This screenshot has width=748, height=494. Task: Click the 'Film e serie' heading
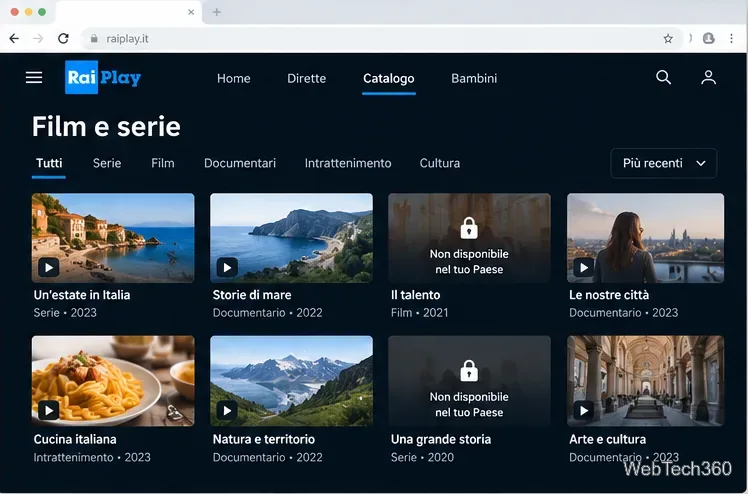click(106, 127)
